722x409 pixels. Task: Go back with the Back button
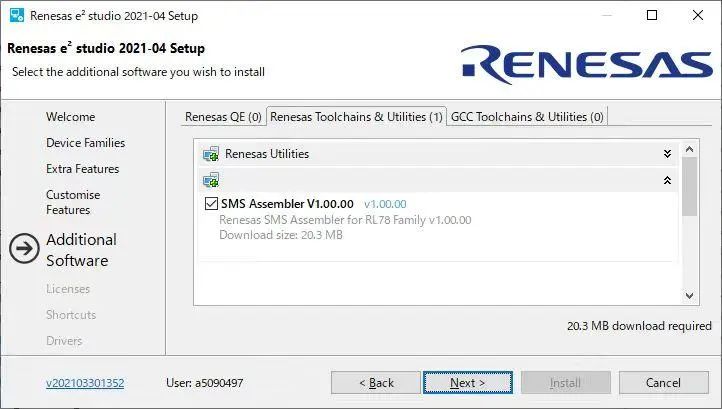[376, 383]
